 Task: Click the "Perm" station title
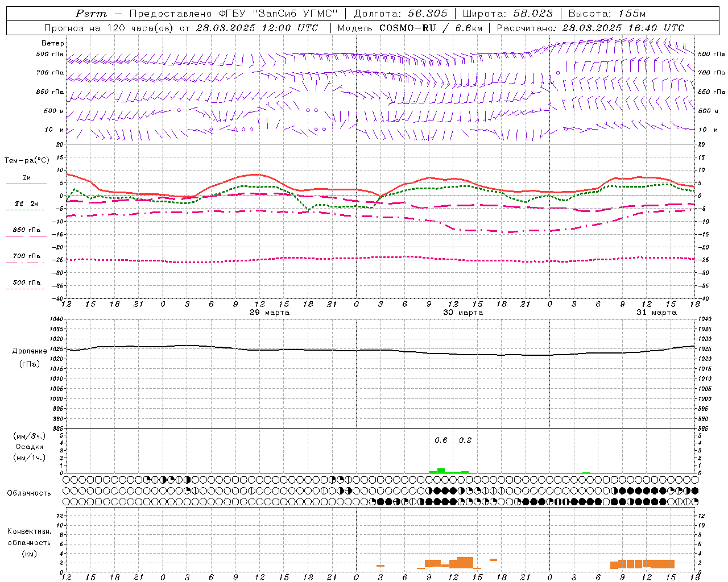91,14
